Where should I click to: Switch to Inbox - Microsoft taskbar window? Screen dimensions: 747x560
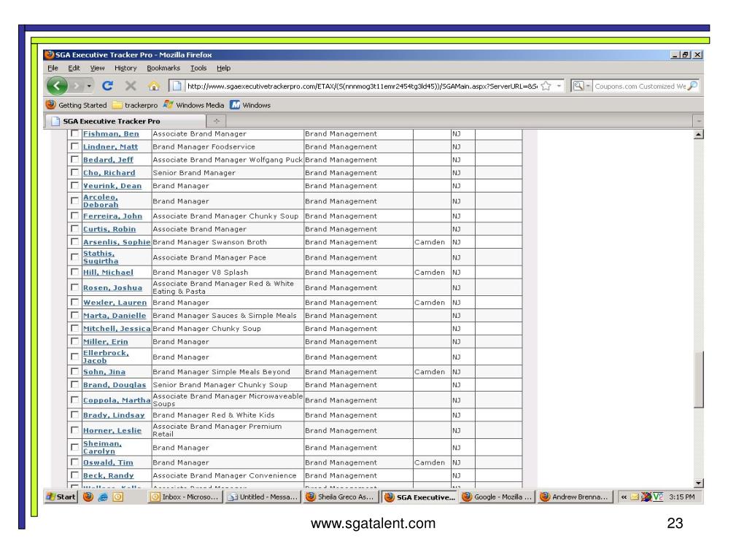click(x=185, y=497)
